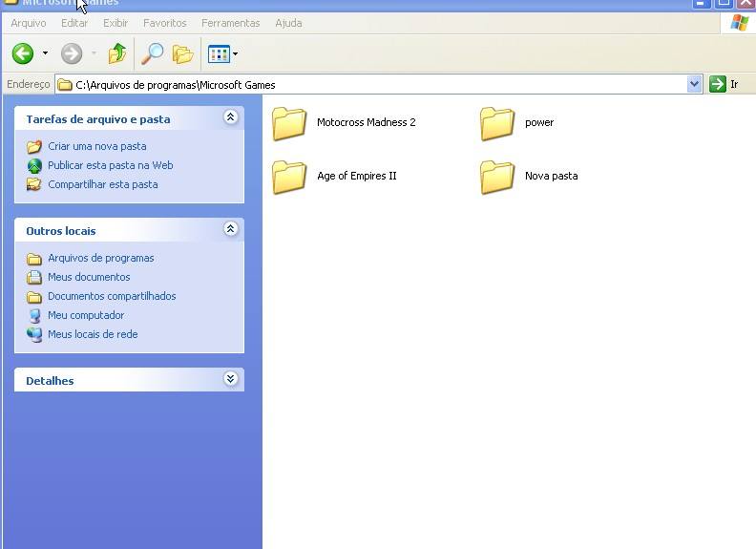The image size is (756, 549).
Task: Open the Editar menu
Action: click(x=74, y=23)
